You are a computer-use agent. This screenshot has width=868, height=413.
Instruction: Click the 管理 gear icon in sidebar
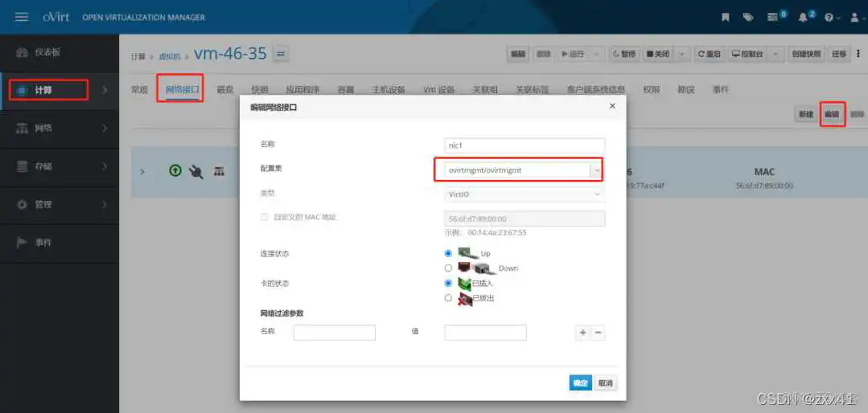(x=22, y=205)
